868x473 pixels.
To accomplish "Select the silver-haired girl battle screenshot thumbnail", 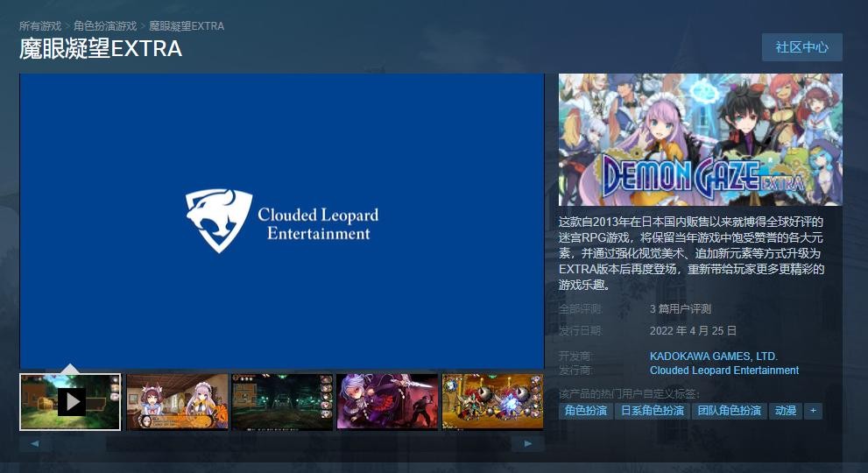I will point(387,401).
